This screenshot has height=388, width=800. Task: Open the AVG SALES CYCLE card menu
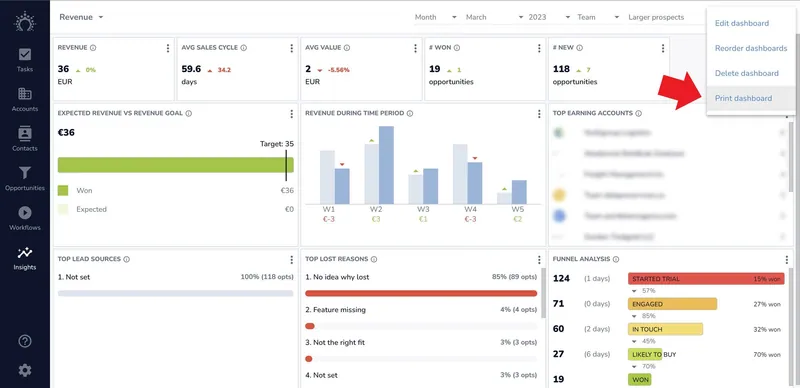coord(291,48)
